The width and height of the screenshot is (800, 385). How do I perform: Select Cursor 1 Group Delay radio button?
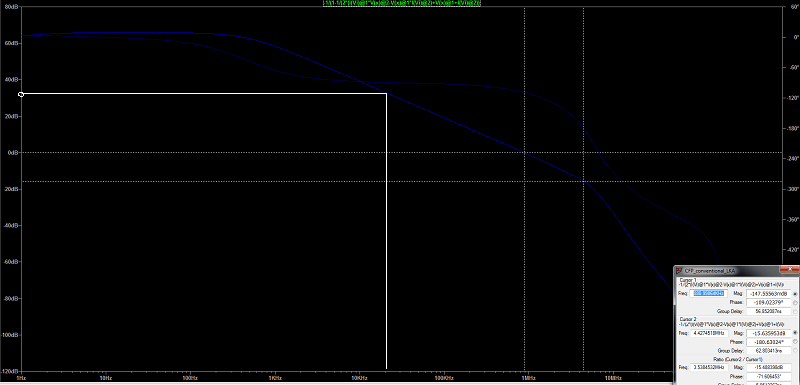795,312
